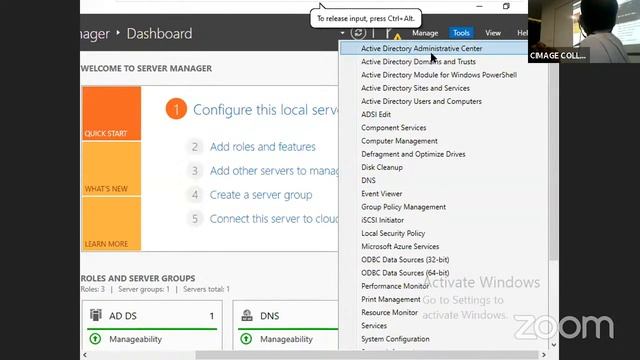The height and width of the screenshot is (360, 640).
Task: Click Tools menu scroll down arrow
Action: click(553, 345)
